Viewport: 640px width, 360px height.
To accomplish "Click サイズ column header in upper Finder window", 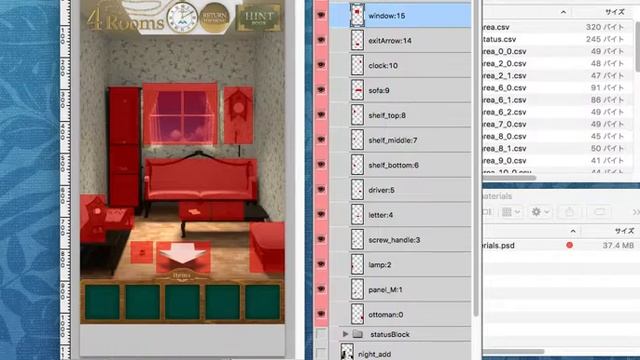I will tap(615, 12).
